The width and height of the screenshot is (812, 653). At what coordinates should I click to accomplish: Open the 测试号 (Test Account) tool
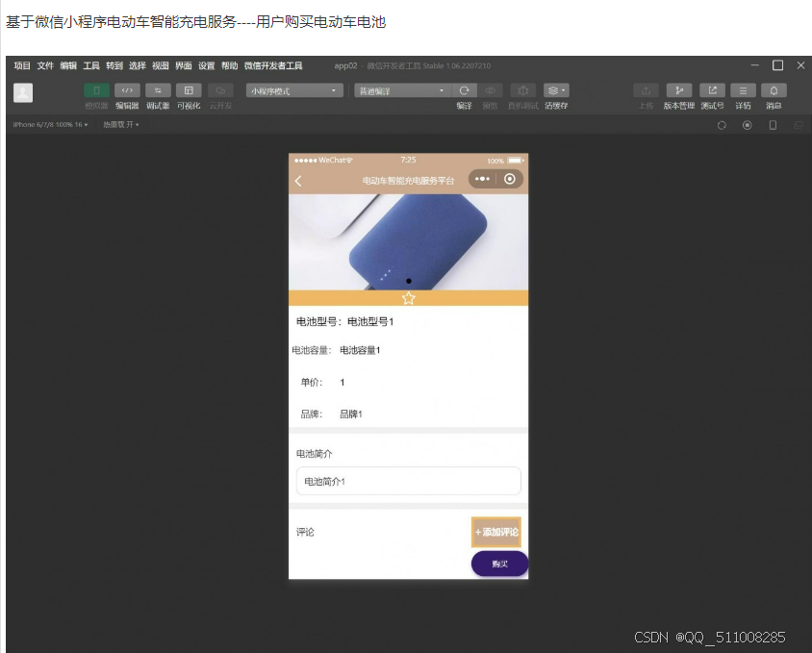(x=713, y=89)
